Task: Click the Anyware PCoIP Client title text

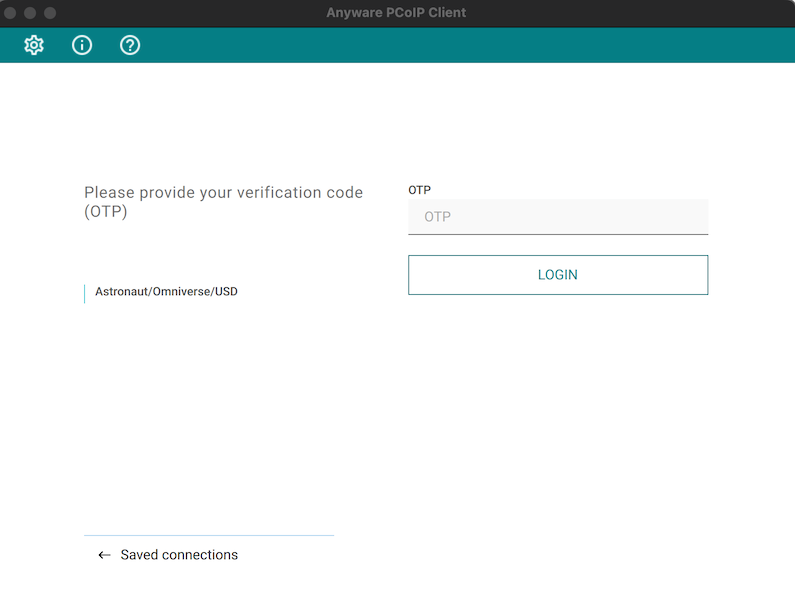Action: point(396,13)
